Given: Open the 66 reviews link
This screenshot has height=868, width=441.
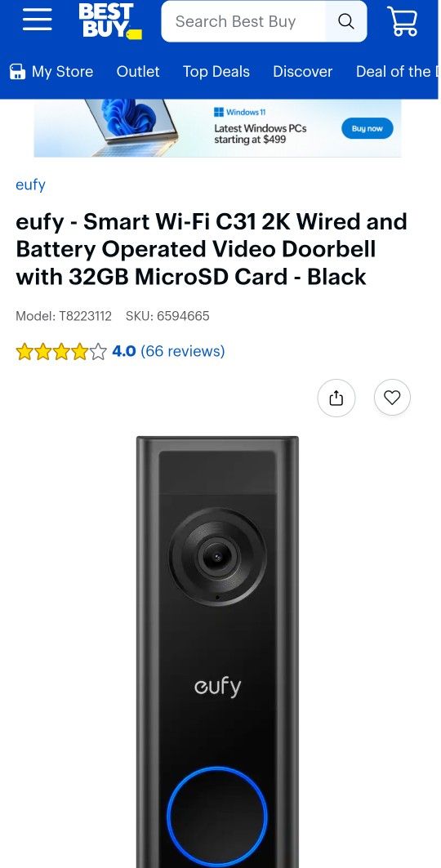Looking at the screenshot, I should (183, 351).
